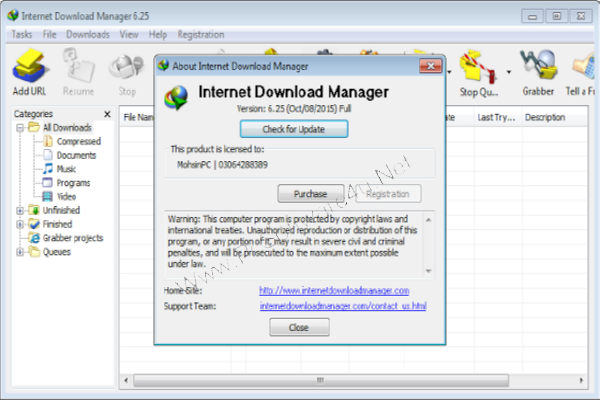Click the Tell a Friend toolbar icon
Image resolution: width=600 pixels, height=400 pixels.
(582, 73)
